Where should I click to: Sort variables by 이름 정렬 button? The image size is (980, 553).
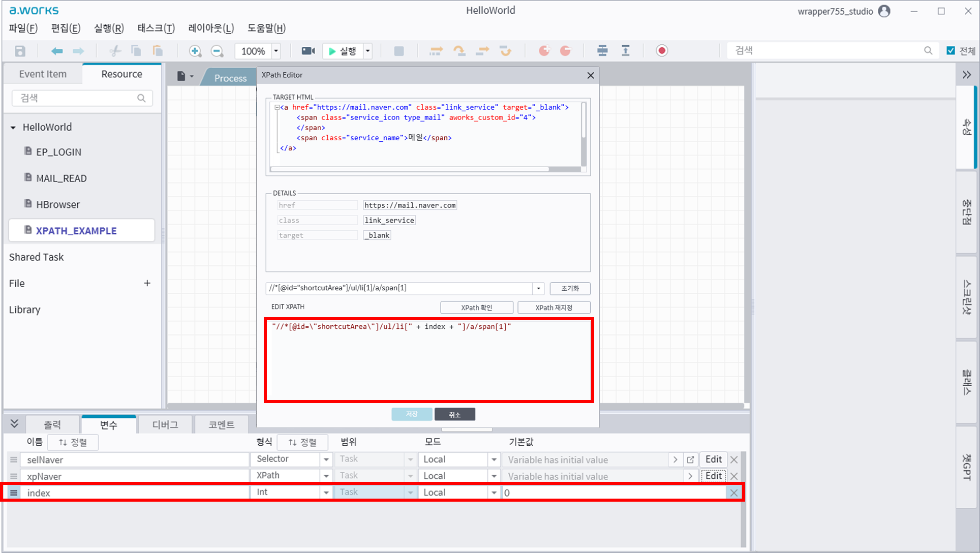[x=73, y=442]
